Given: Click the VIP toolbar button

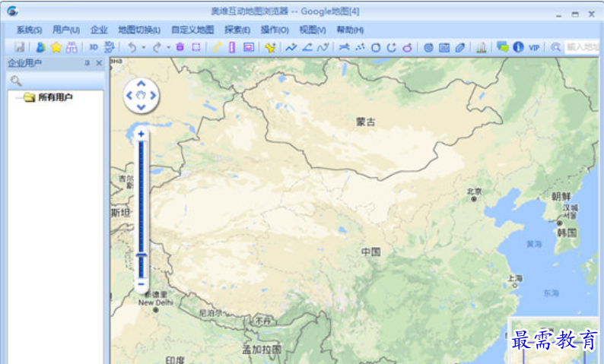Looking at the screenshot, I should (x=534, y=48).
